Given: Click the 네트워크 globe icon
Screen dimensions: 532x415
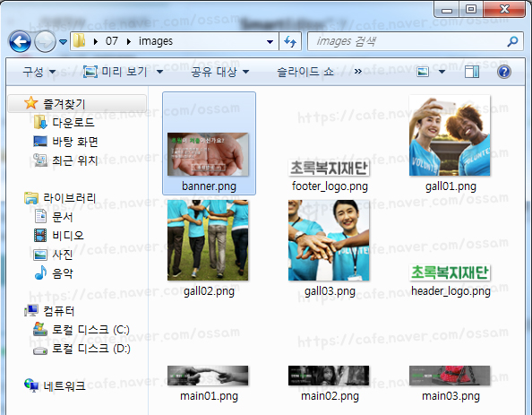Looking at the screenshot, I should pos(31,385).
